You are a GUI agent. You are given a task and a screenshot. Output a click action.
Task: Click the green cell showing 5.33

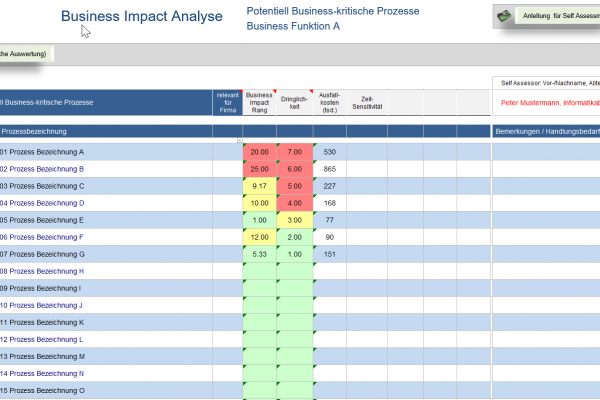pos(260,254)
